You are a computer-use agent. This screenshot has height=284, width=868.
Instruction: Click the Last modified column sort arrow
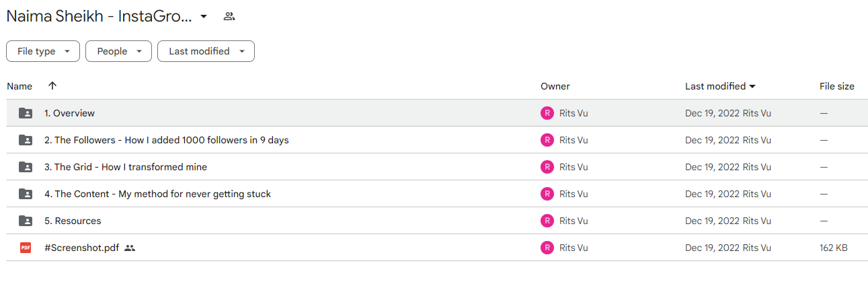click(x=752, y=86)
